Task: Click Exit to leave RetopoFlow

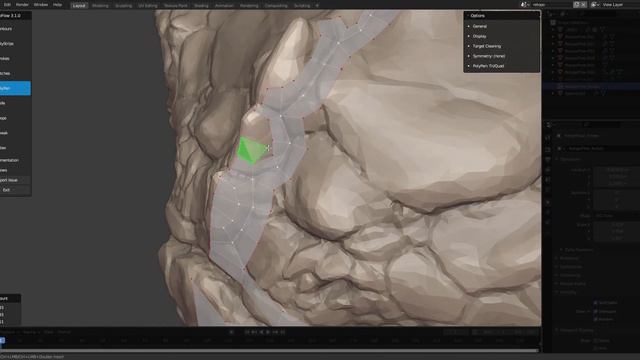Action: click(15, 190)
